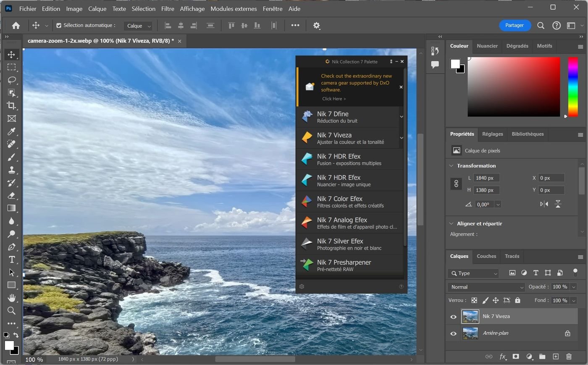588x365 pixels.
Task: Select the Eraser tool
Action: (x=12, y=195)
